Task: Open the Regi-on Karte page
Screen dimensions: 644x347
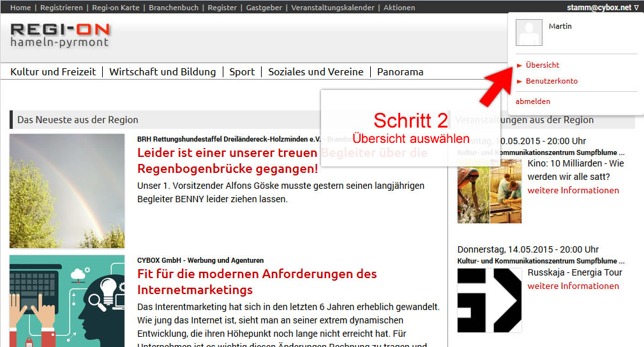Action: pyautogui.click(x=116, y=8)
